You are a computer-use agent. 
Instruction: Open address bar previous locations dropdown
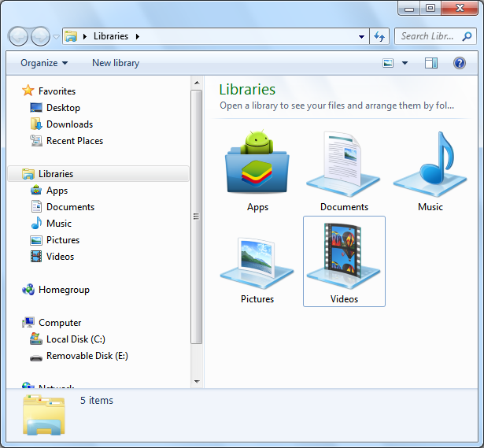361,36
